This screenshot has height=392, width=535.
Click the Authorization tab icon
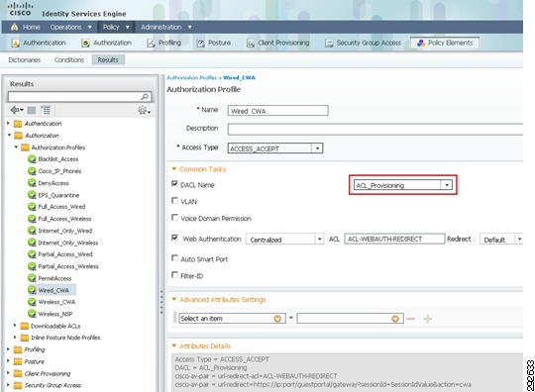click(x=85, y=43)
